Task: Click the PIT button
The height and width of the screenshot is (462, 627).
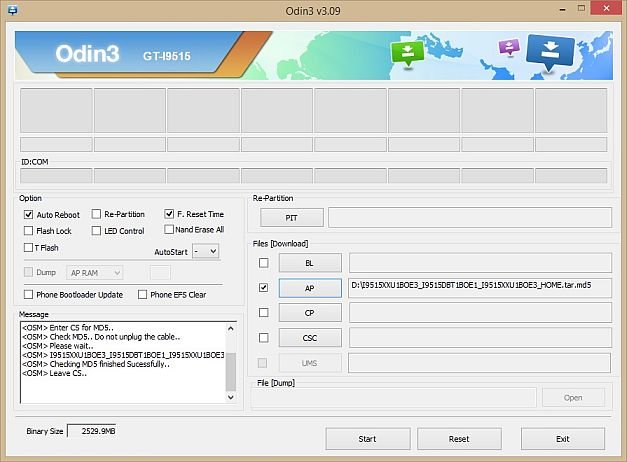Action: pyautogui.click(x=292, y=218)
